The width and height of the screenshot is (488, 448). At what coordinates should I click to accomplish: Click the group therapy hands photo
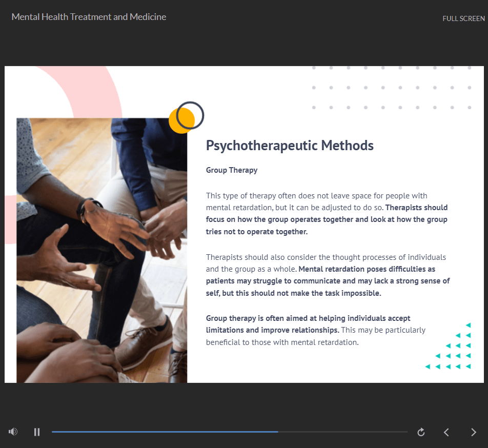pyautogui.click(x=102, y=250)
